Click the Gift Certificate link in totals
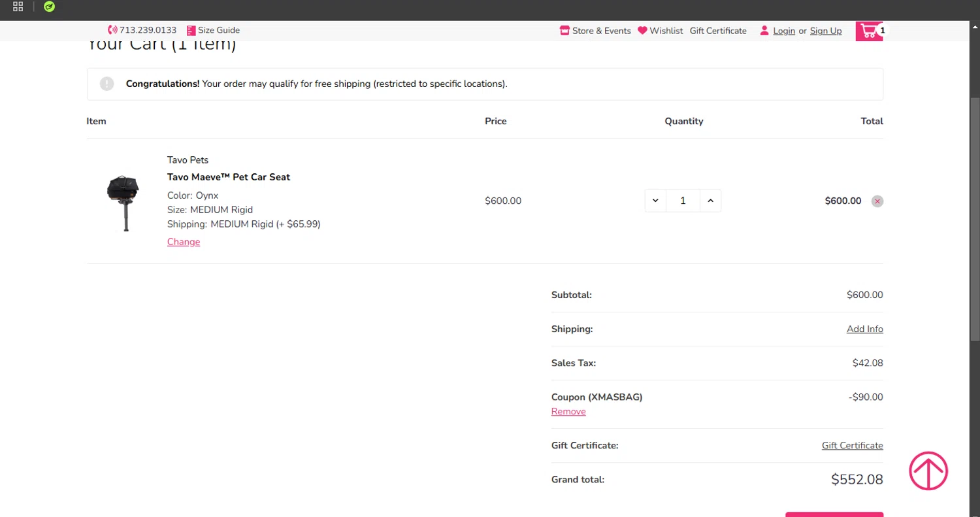This screenshot has height=517, width=980. (x=853, y=445)
